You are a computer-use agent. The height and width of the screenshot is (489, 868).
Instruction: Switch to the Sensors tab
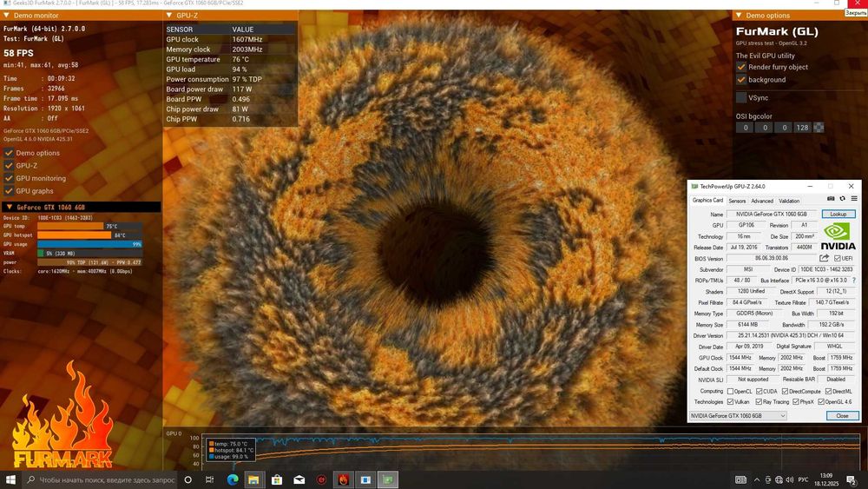coord(737,201)
